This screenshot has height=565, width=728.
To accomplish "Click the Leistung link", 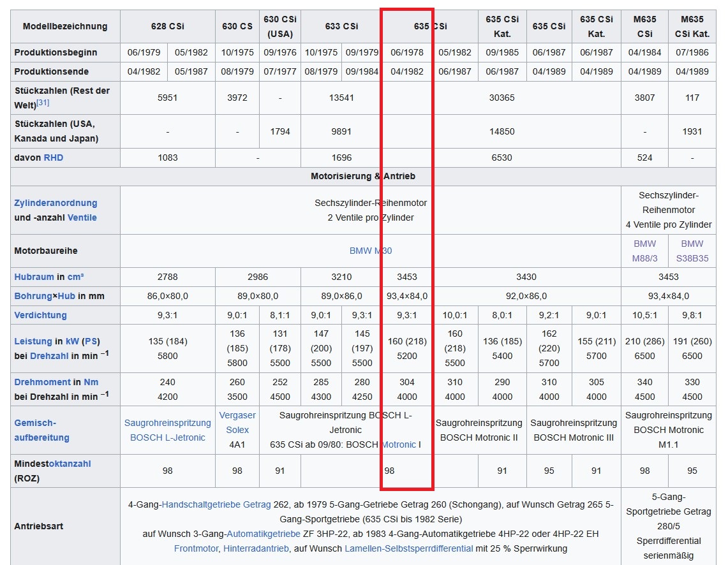I will 33,341.
